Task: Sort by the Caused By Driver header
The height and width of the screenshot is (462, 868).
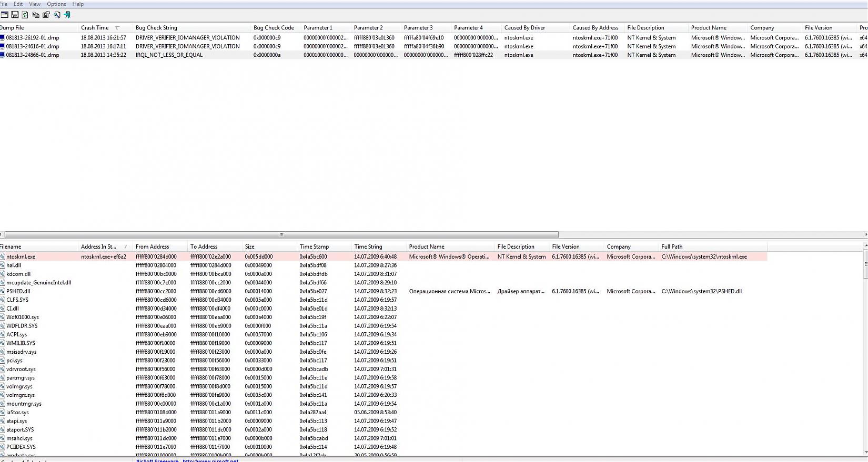Action: click(x=535, y=28)
